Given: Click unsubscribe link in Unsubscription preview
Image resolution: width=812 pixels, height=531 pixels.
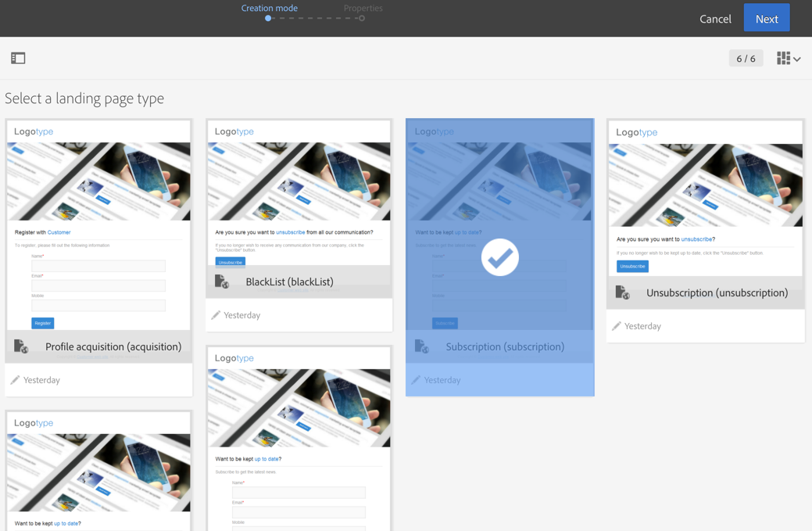Looking at the screenshot, I should pos(696,239).
